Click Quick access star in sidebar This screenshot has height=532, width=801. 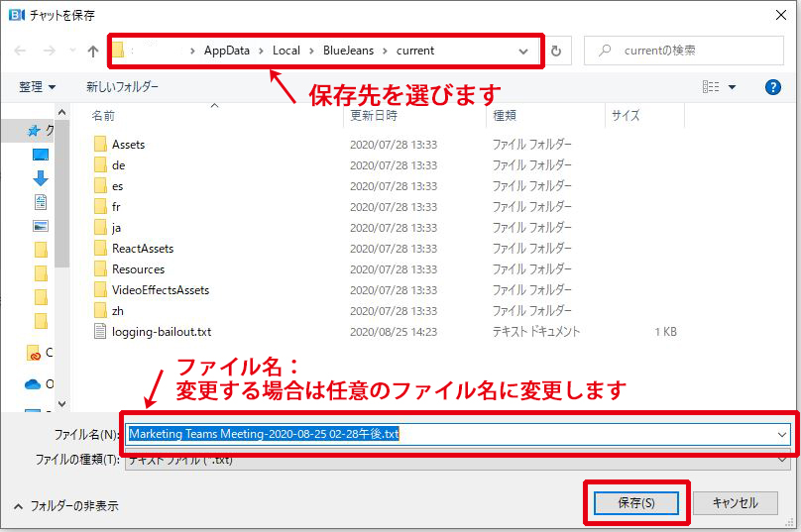(34, 131)
